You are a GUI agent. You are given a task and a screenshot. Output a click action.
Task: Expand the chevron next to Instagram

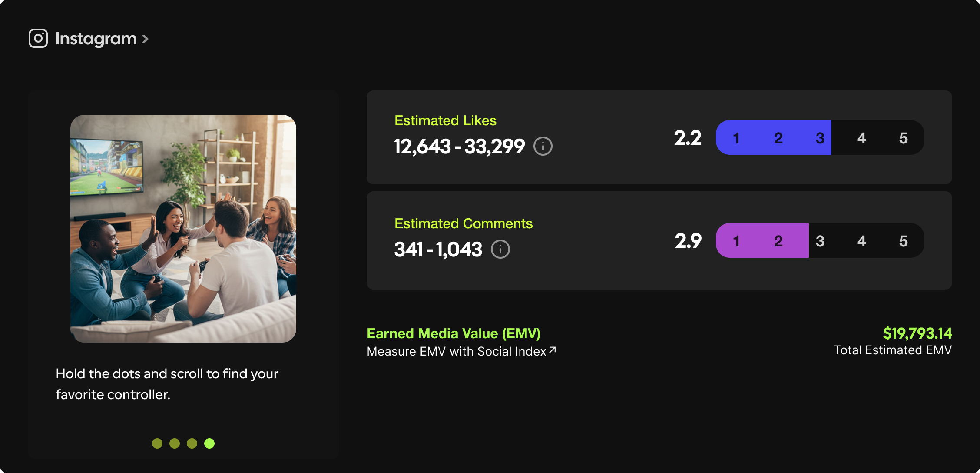[x=145, y=39]
